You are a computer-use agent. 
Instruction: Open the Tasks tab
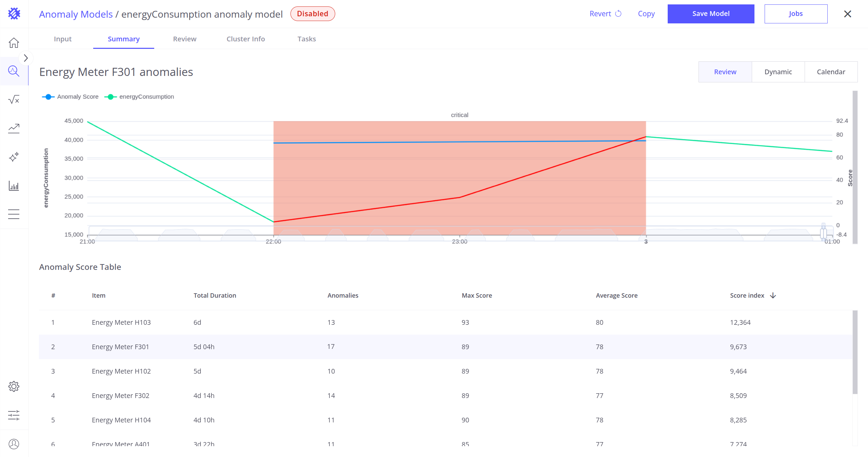[x=306, y=39]
